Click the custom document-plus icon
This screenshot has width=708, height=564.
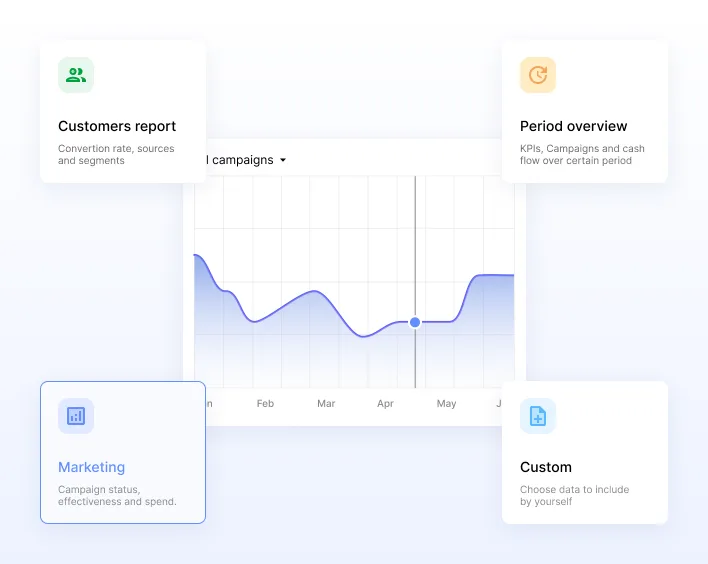click(x=538, y=416)
